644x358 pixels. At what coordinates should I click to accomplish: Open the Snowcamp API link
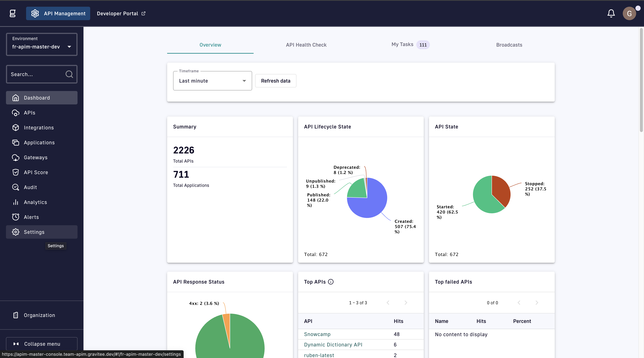click(x=317, y=334)
